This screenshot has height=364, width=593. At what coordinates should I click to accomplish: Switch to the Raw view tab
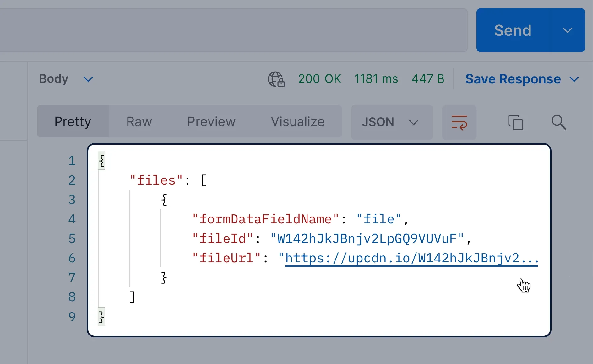[139, 121]
